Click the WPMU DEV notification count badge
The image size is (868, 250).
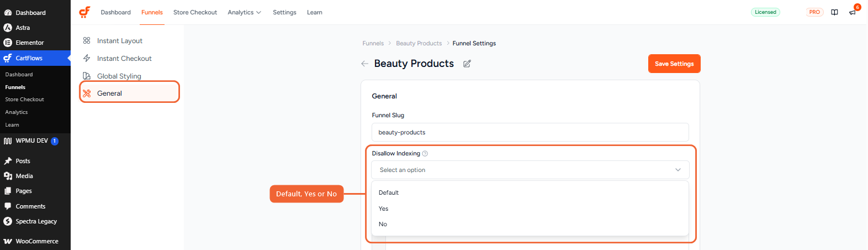tap(55, 141)
